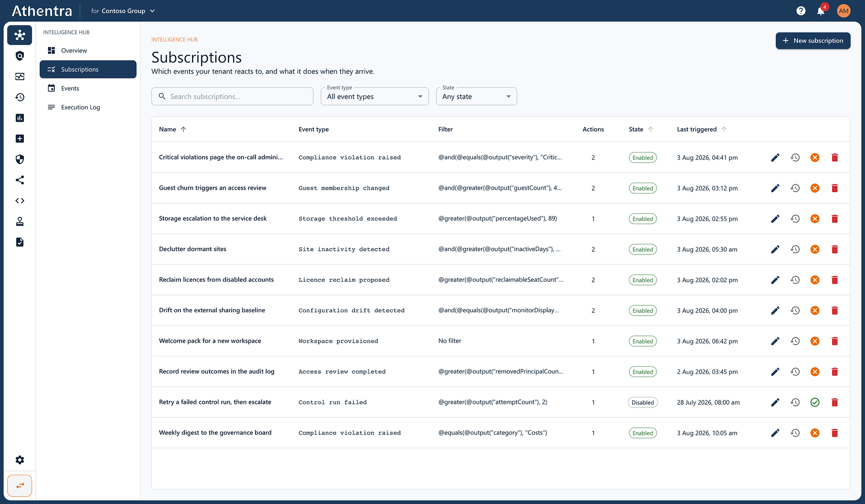865x504 pixels.
Task: Open notifications bell with 4 badge
Action: (821, 11)
